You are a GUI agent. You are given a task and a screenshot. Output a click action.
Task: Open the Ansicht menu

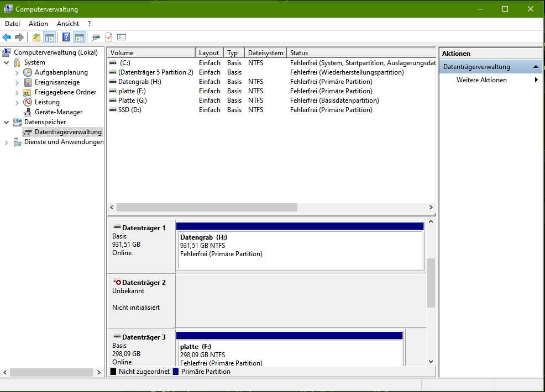68,24
